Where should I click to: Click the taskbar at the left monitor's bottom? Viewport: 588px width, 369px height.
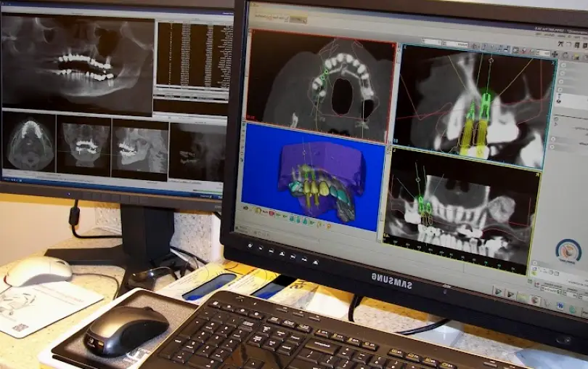pos(112,187)
